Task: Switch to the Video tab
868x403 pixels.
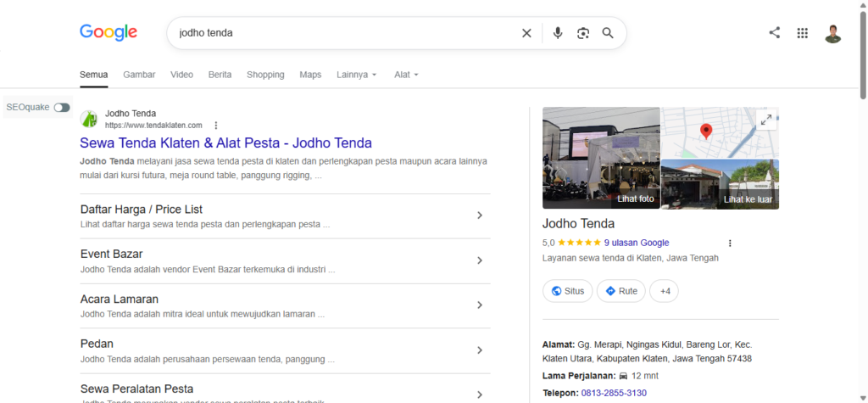Action: [181, 75]
